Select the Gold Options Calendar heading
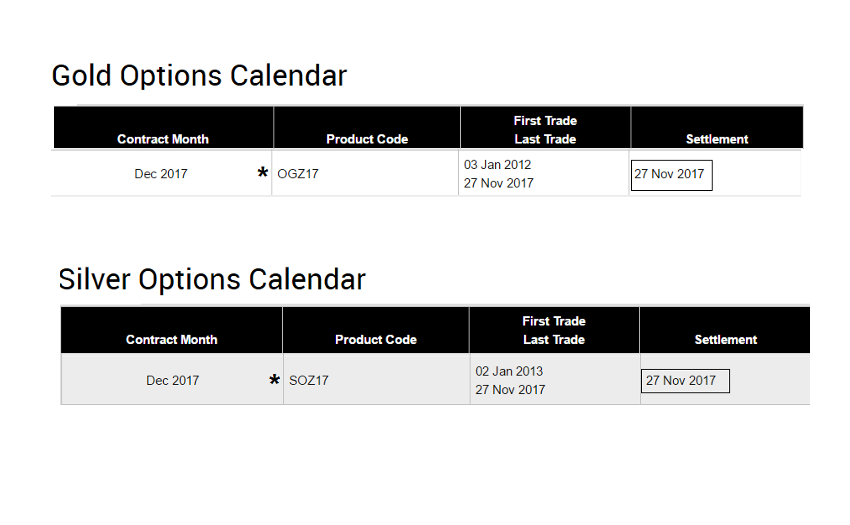This screenshot has width=850, height=525. 199,75
